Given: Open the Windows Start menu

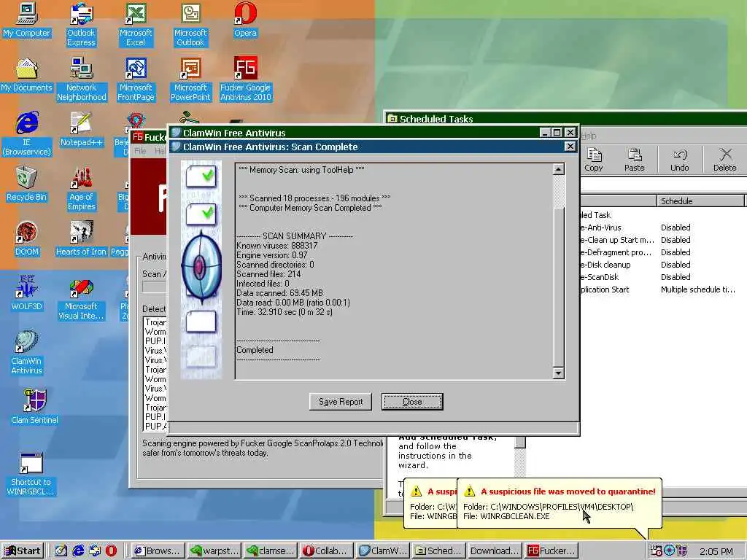Looking at the screenshot, I should coord(23,551).
